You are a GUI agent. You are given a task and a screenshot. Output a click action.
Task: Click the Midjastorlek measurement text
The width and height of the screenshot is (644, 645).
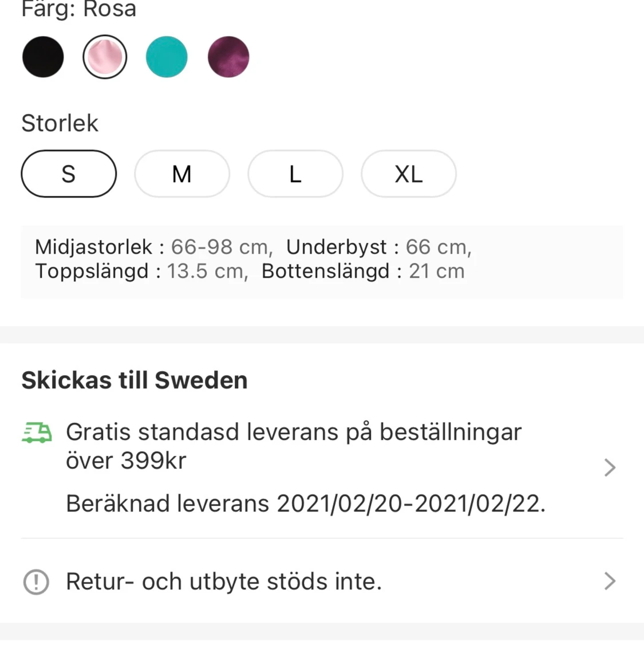pos(153,247)
